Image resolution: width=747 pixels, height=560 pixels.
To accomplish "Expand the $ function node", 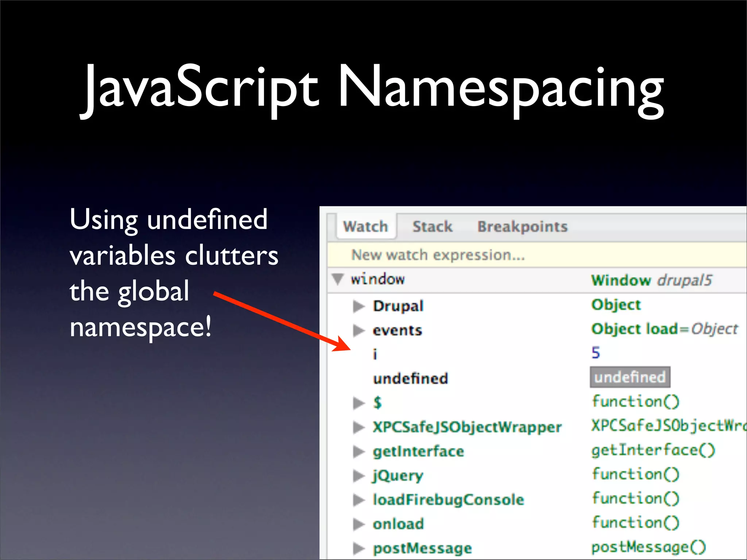I will (x=359, y=403).
